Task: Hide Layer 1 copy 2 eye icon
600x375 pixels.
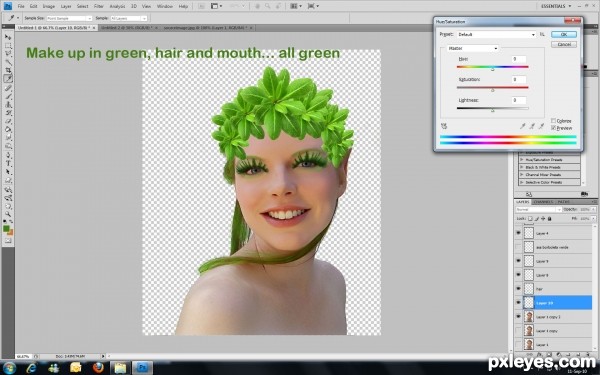Action: [518, 317]
